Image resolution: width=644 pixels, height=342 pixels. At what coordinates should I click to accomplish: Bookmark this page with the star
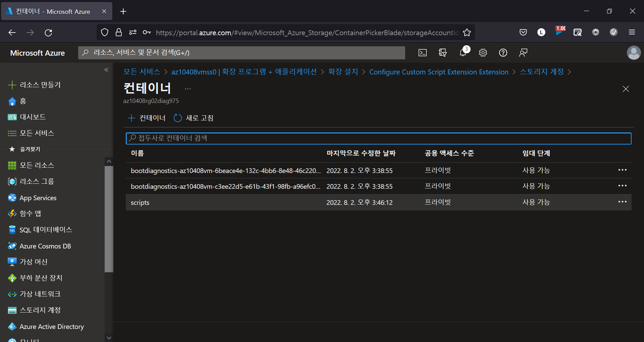pos(467,32)
